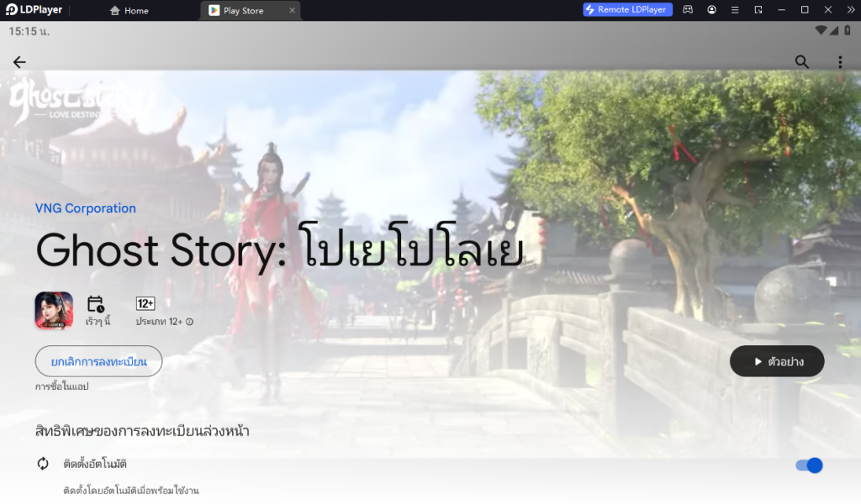The width and height of the screenshot is (861, 504).
Task: Collapse the sidebar with double-chevron icon
Action: click(851, 10)
